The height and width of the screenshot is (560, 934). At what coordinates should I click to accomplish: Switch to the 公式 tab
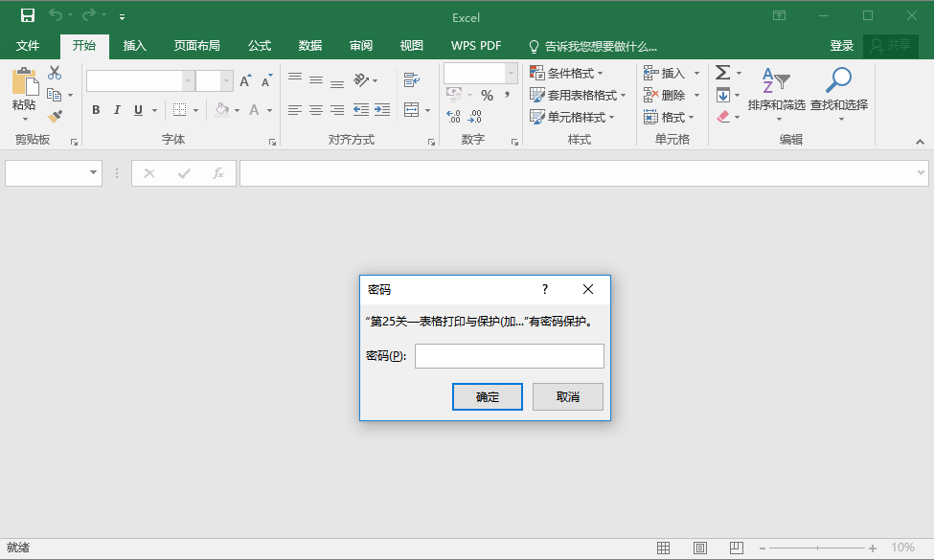tap(260, 46)
